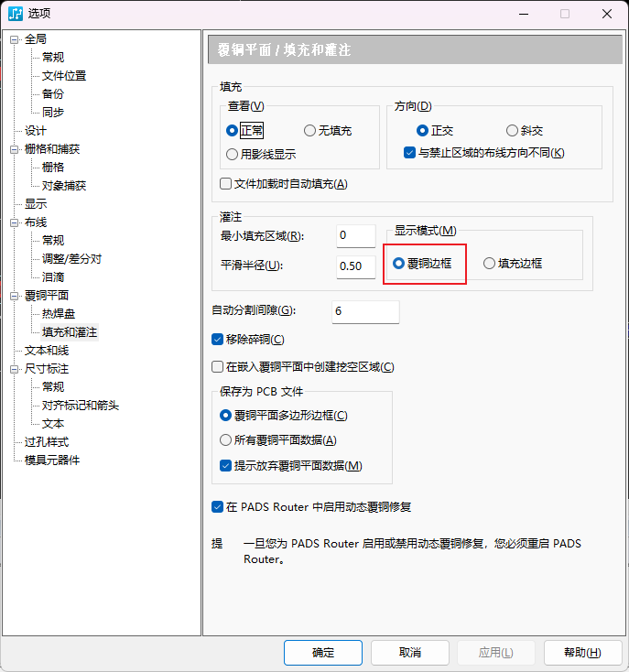The height and width of the screenshot is (672, 629).
Task: Click the 自动分割间隙 input field
Action: pos(365,312)
